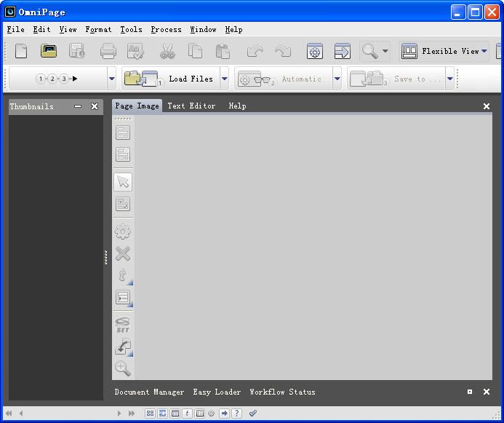Expand the Load Files dropdown arrow
504x423 pixels.
point(224,79)
